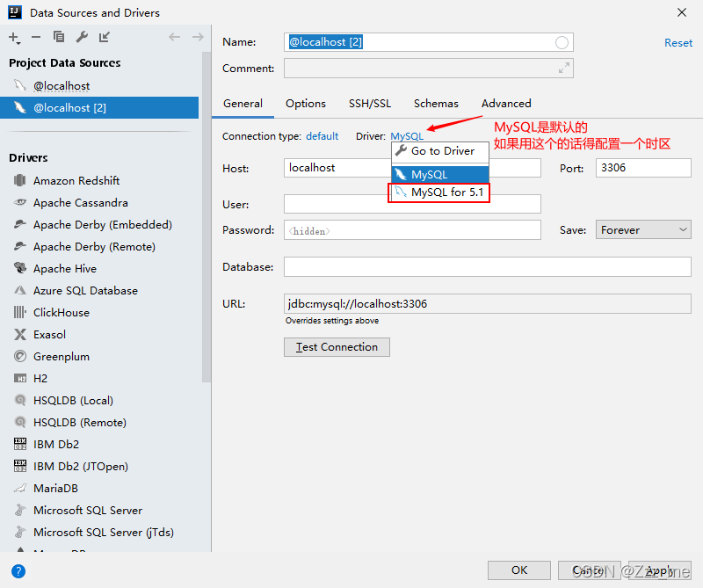
Task: Click into the URL input field
Action: (x=488, y=303)
